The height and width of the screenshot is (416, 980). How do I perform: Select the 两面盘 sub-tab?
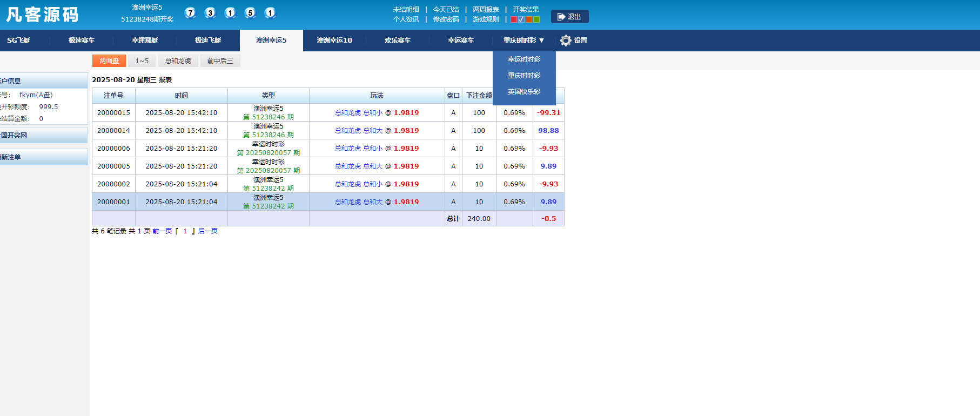click(109, 61)
